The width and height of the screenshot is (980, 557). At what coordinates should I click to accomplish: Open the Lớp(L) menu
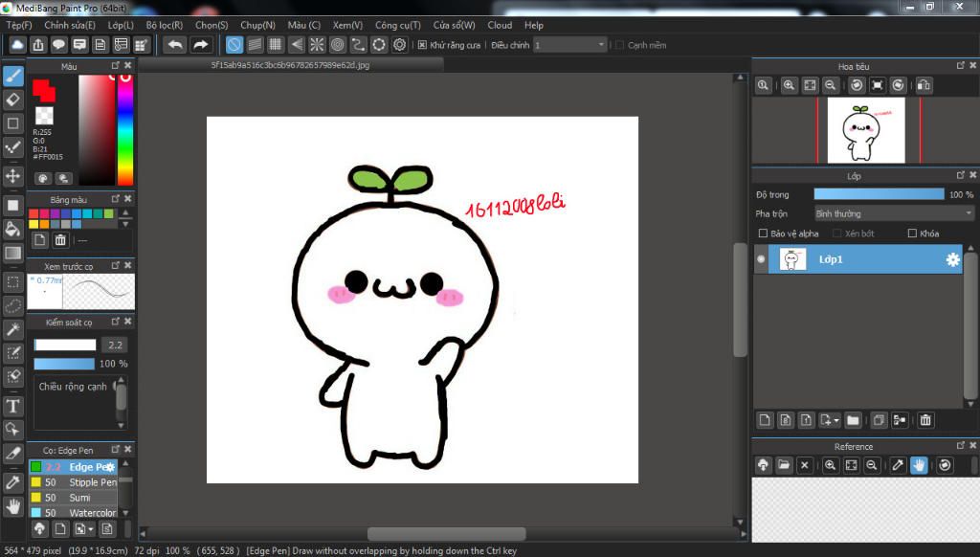(x=121, y=25)
